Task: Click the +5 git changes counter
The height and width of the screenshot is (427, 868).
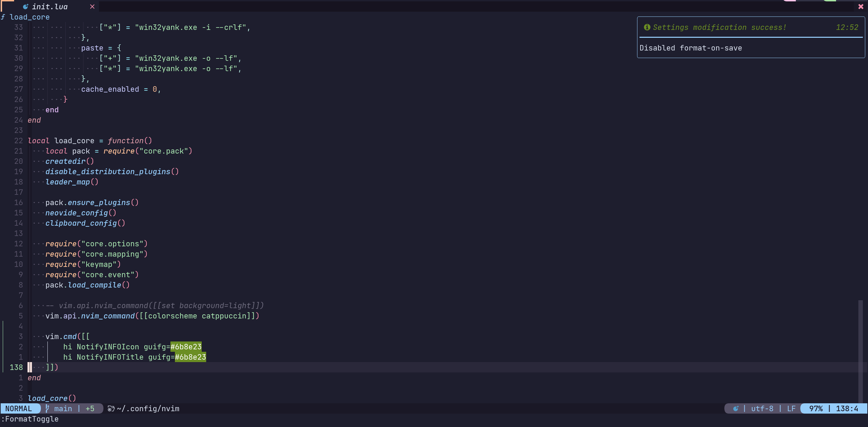Action: [90, 408]
